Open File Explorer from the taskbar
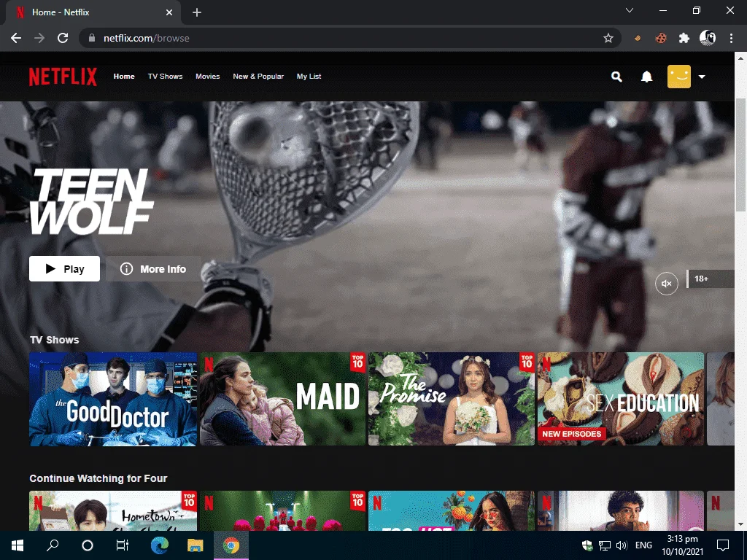 click(195, 545)
